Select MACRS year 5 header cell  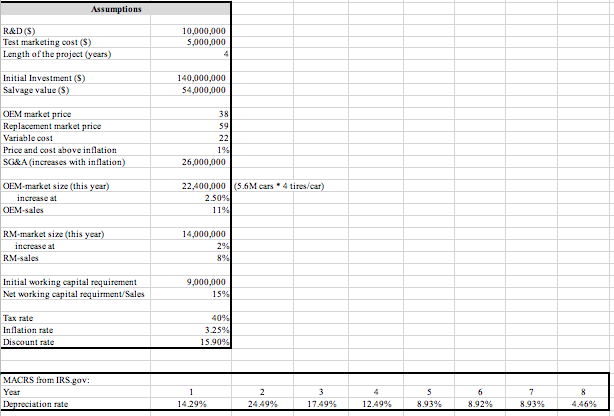click(x=429, y=392)
